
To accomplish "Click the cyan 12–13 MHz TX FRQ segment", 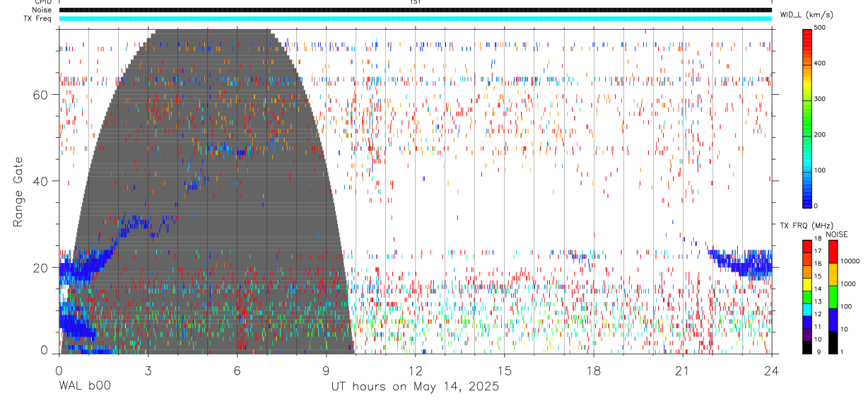I will click(x=807, y=310).
